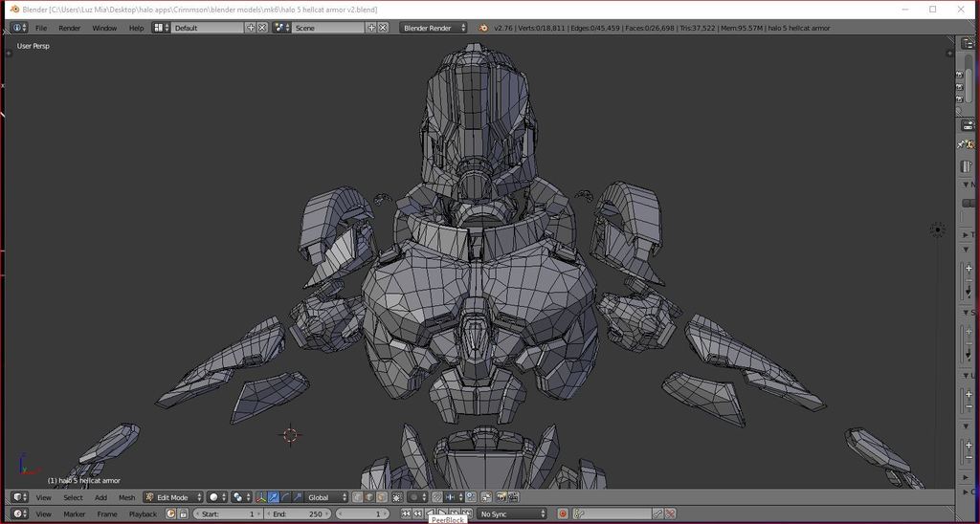Open the viewport shading dropdown
980x524 pixels.
216,497
